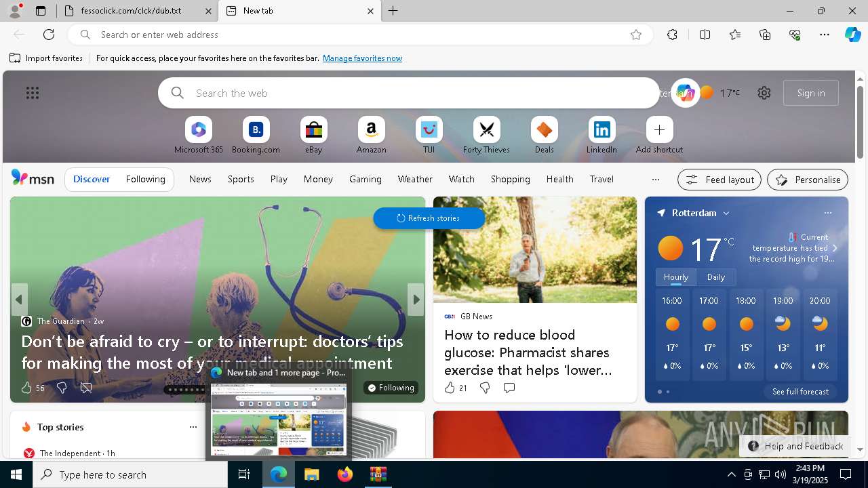Switch weather view to Daily

(716, 277)
